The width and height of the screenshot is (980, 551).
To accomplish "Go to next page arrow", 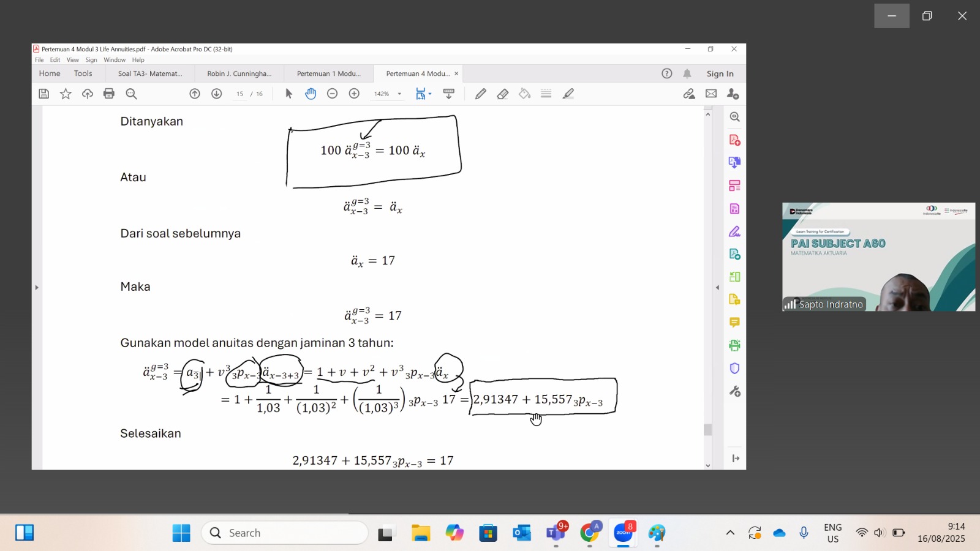I will click(216, 94).
